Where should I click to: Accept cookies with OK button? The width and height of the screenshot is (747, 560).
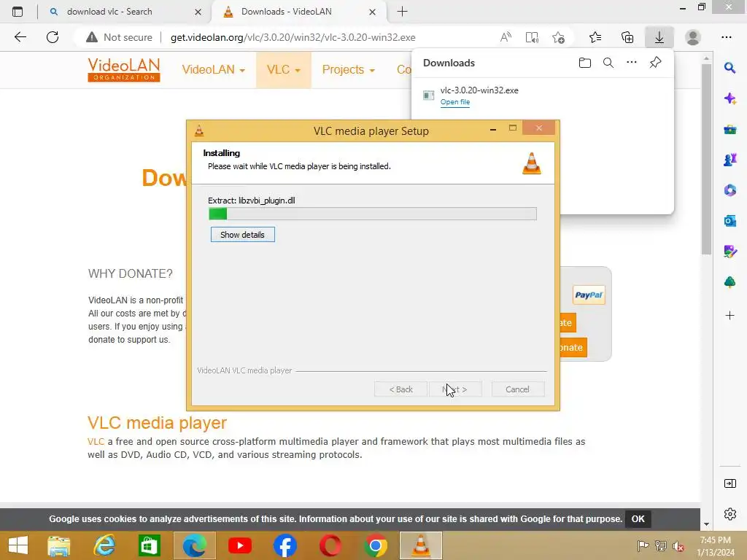tap(638, 519)
